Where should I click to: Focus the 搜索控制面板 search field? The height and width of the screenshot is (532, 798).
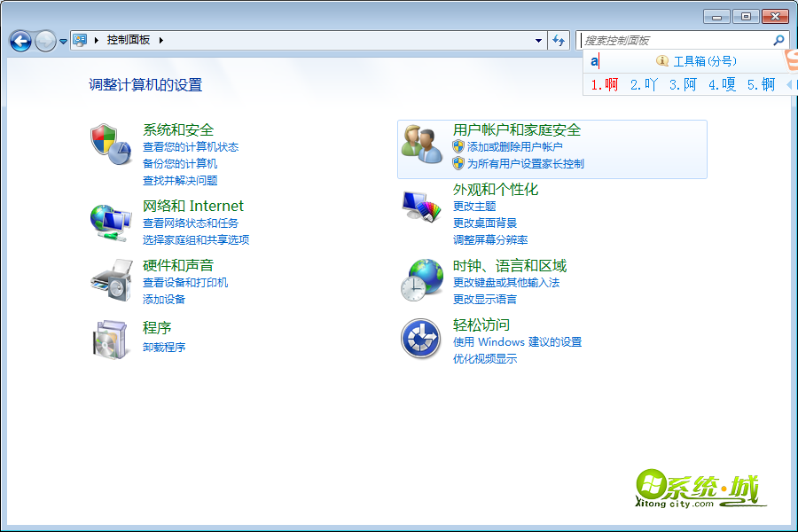pyautogui.click(x=674, y=40)
